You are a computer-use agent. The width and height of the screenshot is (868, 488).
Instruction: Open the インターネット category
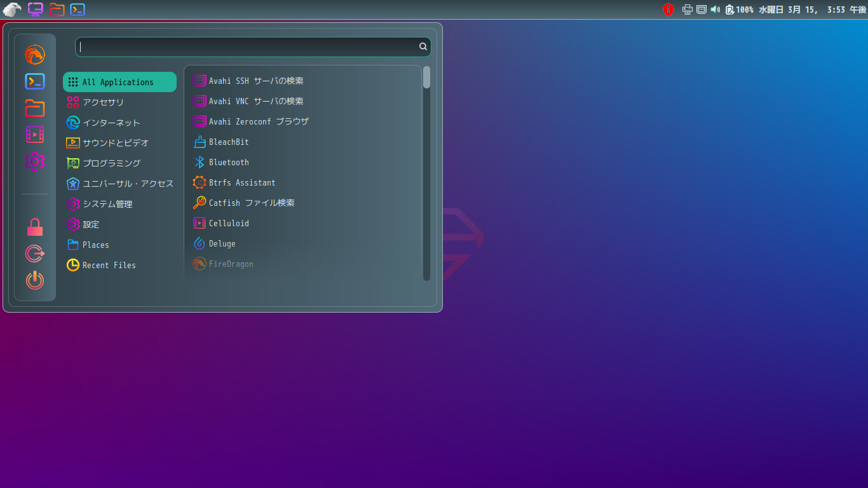119,123
